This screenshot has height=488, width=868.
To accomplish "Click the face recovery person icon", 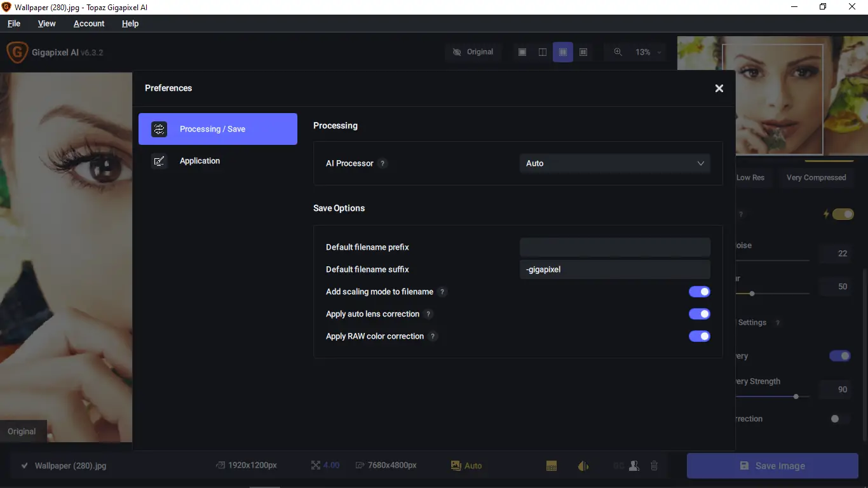I will (x=634, y=466).
